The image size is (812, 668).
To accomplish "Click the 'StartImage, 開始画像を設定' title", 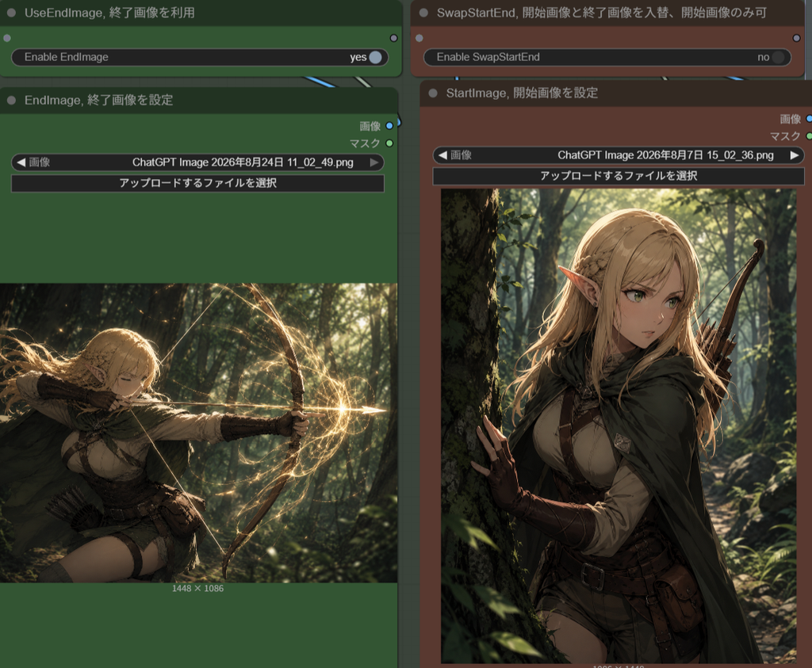I will point(522,94).
